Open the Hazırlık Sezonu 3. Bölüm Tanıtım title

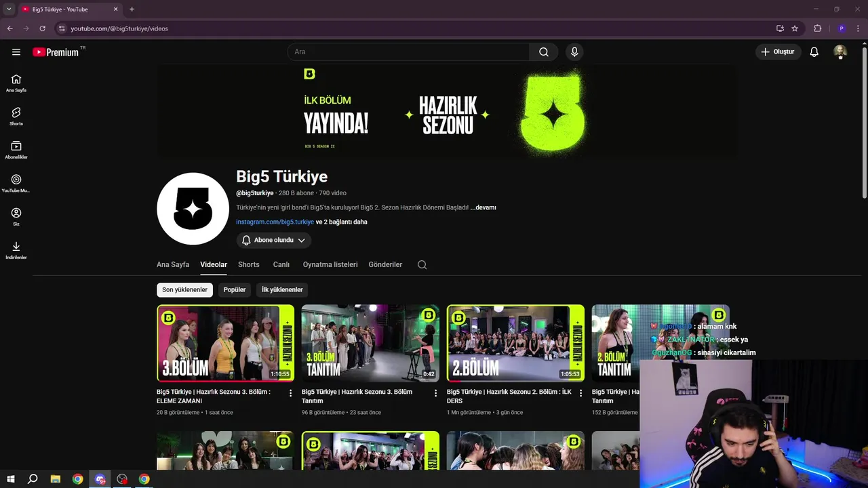click(357, 396)
